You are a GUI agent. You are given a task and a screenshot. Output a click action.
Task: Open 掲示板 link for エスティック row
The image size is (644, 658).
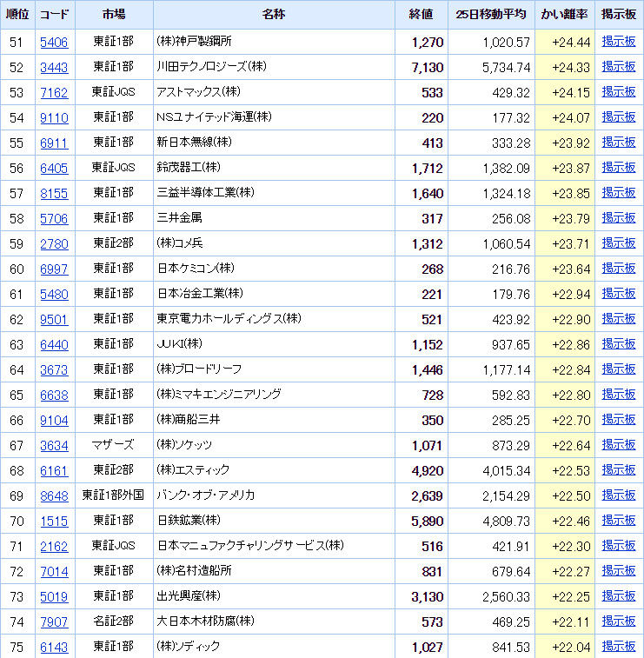point(619,470)
